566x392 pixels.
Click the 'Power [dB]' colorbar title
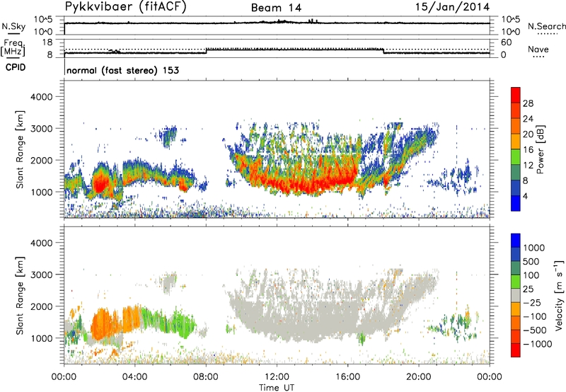click(x=541, y=149)
